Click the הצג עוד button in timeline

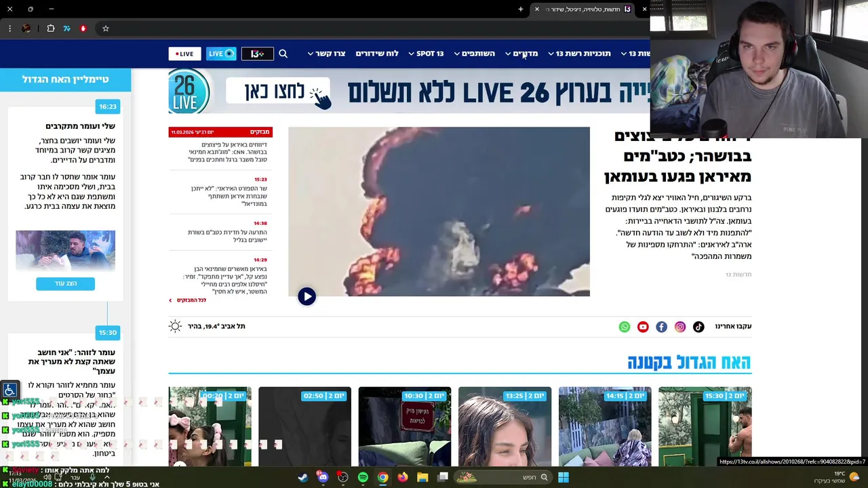66,283
